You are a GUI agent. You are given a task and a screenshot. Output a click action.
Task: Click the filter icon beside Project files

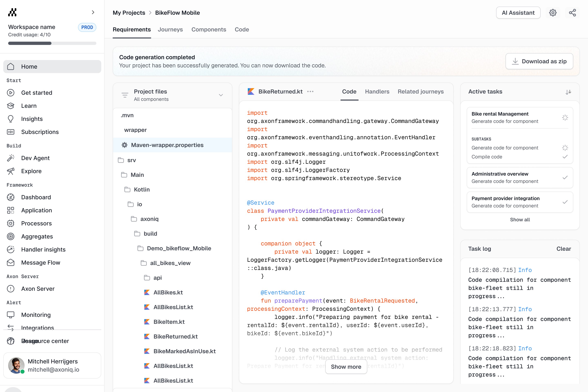pyautogui.click(x=125, y=95)
